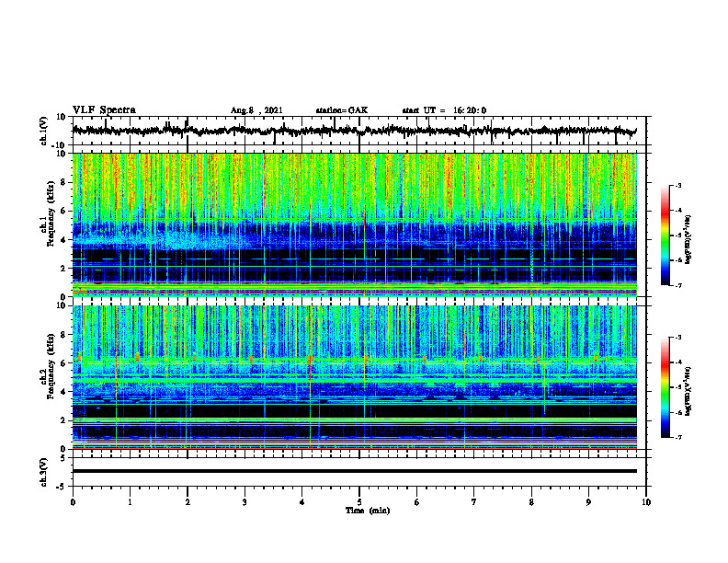
Task: Click the 5 tick label on ch.3(V) axis
Action: click(x=64, y=458)
